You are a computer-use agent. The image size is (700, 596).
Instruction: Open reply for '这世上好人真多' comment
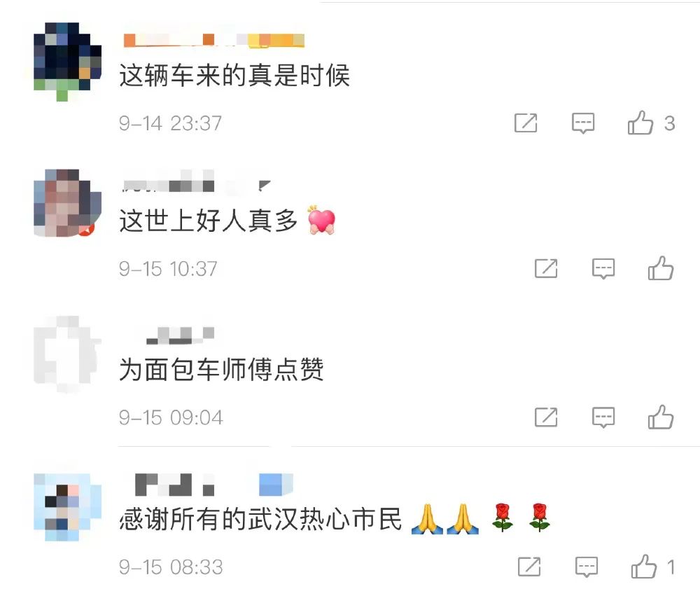603,268
